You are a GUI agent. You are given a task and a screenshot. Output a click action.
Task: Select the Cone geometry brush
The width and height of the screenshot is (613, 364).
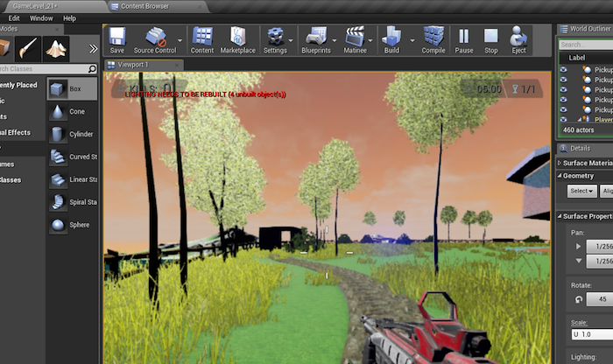click(73, 112)
